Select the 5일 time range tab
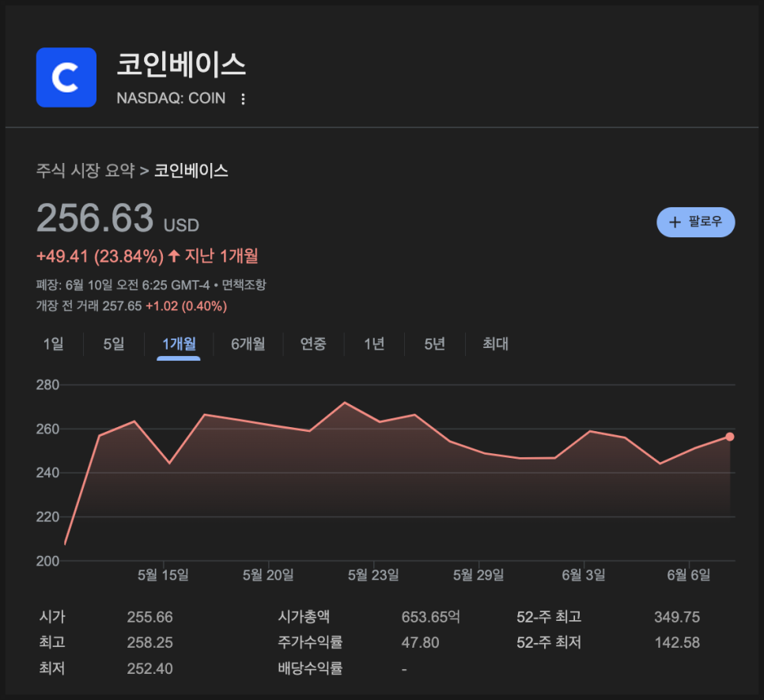 pos(114,344)
